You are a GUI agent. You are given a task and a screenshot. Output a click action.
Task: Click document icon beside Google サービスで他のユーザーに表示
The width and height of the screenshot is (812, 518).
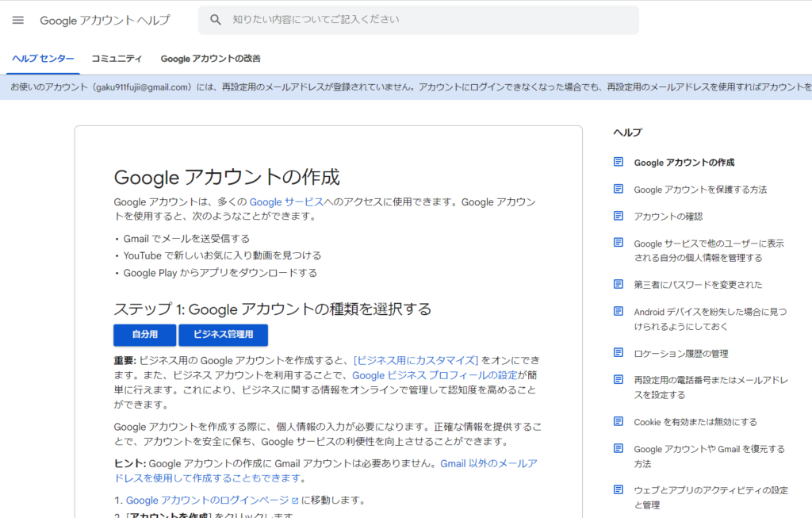(x=619, y=243)
